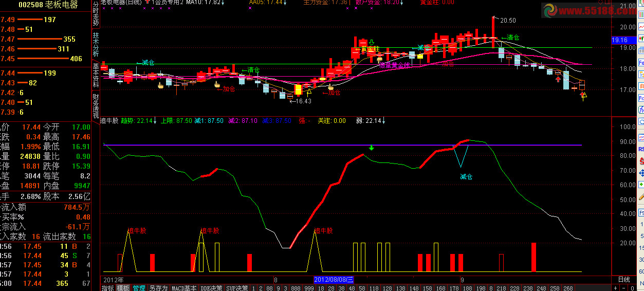Load the MACD基本 template
Screen dimensions: 644x291
point(183,287)
